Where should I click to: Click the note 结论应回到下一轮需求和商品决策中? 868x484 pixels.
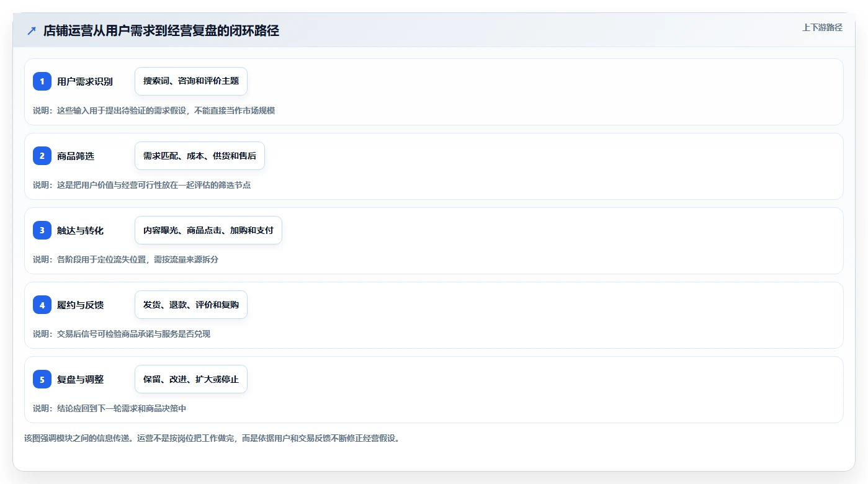coord(109,408)
